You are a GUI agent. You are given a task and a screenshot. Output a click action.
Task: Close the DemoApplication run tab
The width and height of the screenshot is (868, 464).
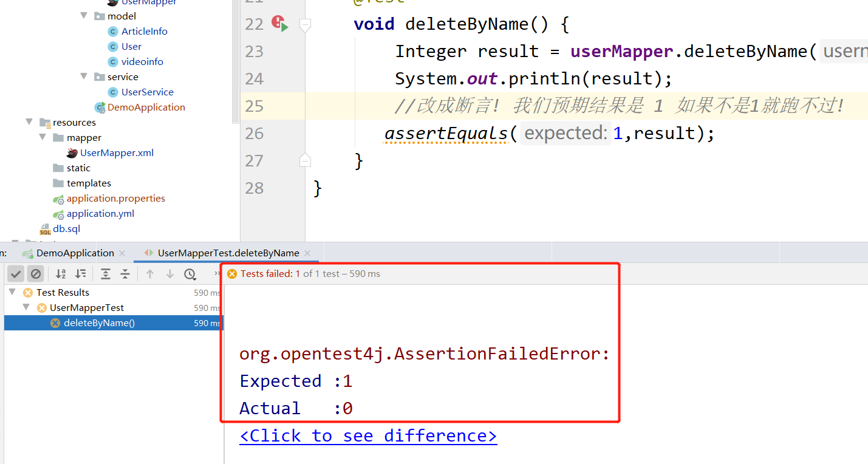[x=122, y=253]
